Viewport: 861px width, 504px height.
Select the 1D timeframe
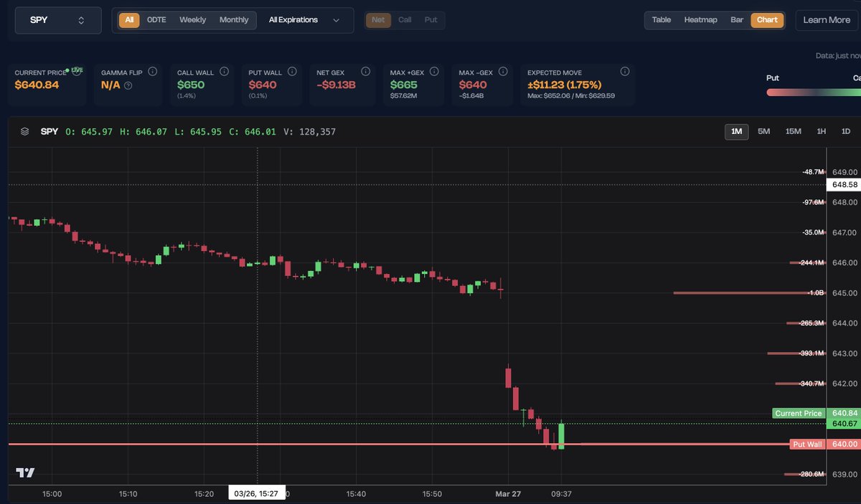coord(845,131)
